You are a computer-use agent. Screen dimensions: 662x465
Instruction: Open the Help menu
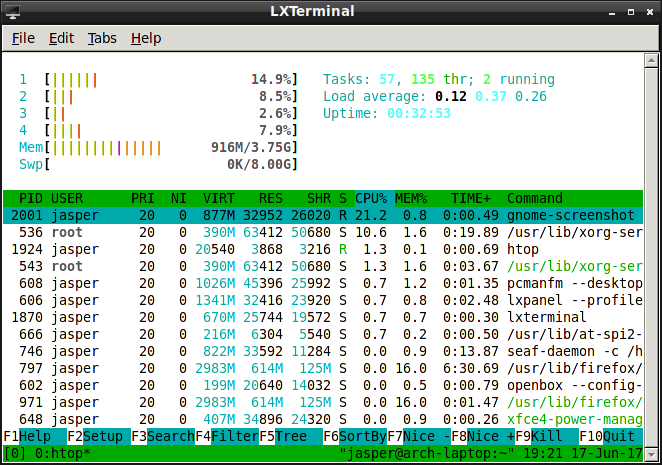[145, 38]
